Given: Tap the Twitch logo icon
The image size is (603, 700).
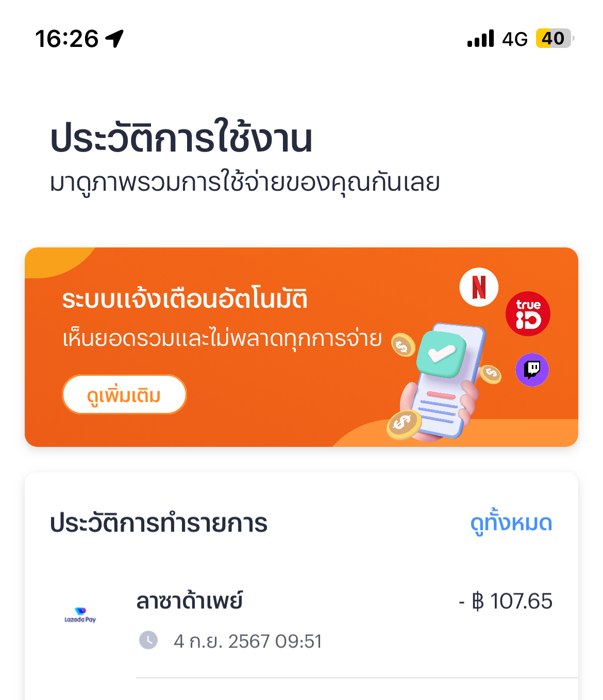Looking at the screenshot, I should [532, 370].
